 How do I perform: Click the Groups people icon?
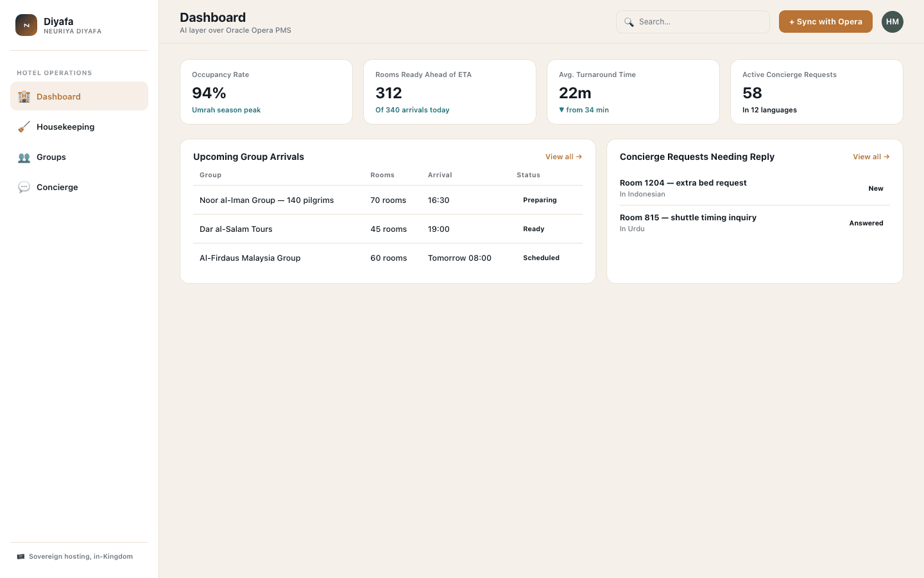(x=24, y=157)
